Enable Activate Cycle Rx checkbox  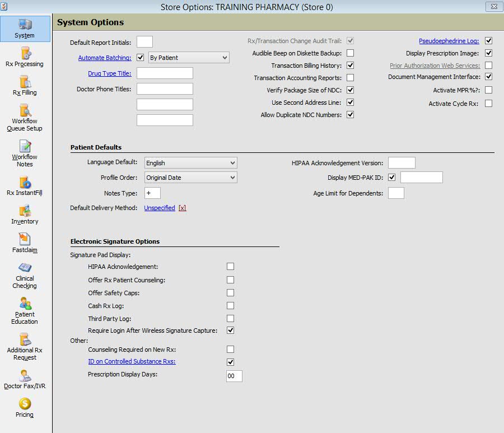point(488,103)
